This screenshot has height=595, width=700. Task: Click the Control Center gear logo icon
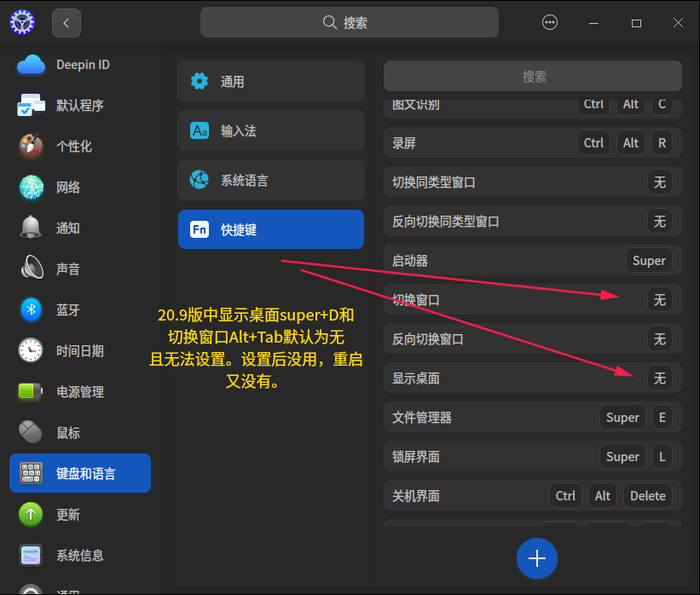tap(22, 22)
